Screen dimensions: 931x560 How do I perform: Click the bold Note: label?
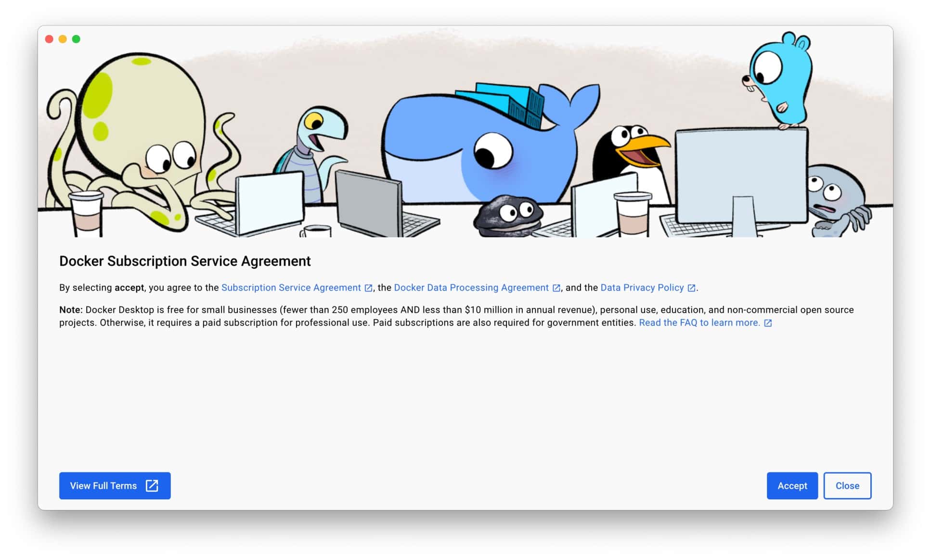[x=71, y=310]
